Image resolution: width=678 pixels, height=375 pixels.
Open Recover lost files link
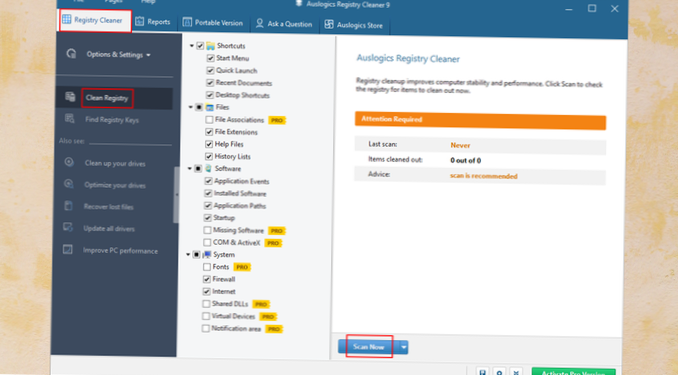click(x=109, y=207)
